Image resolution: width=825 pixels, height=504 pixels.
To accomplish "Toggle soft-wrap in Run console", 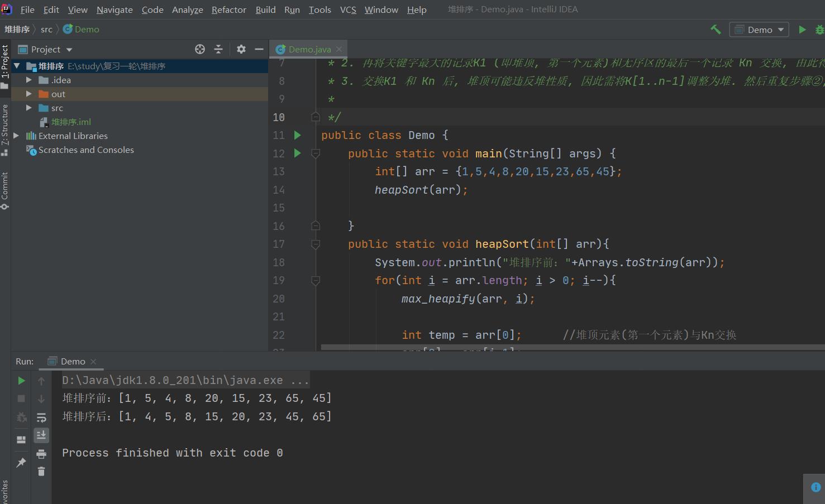I will 41,417.
